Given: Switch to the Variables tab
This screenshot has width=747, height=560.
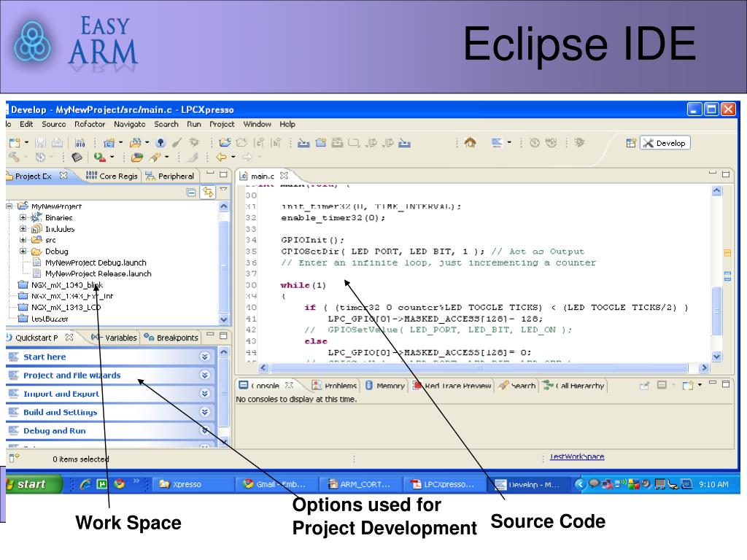Looking at the screenshot, I should pos(115,337).
